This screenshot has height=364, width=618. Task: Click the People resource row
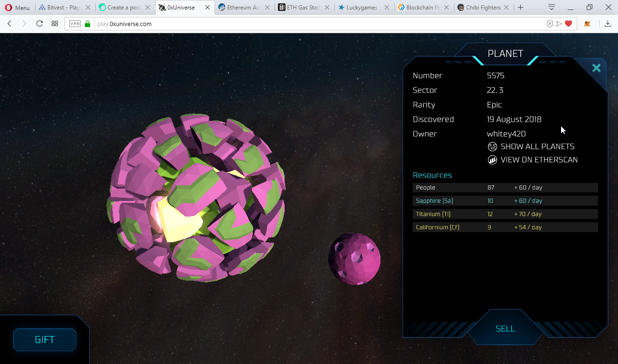[505, 188]
